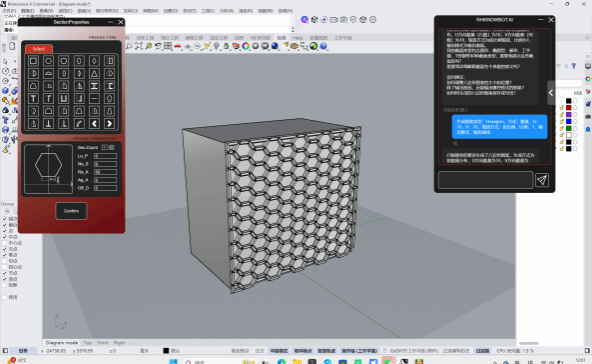Viewport: 592px width, 364px height.
Task: Select the T-shaped profile icon
Action: pyautogui.click(x=33, y=99)
